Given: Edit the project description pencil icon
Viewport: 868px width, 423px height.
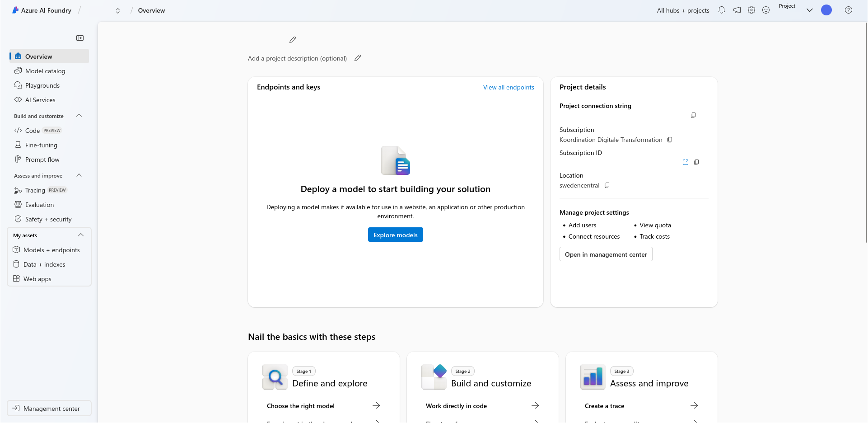Looking at the screenshot, I should coord(358,58).
